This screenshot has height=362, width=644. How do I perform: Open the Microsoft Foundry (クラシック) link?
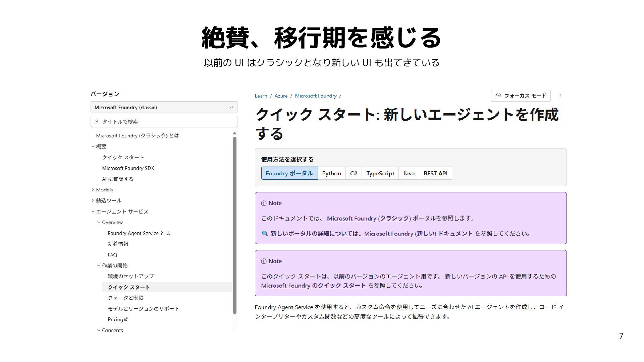(x=369, y=219)
